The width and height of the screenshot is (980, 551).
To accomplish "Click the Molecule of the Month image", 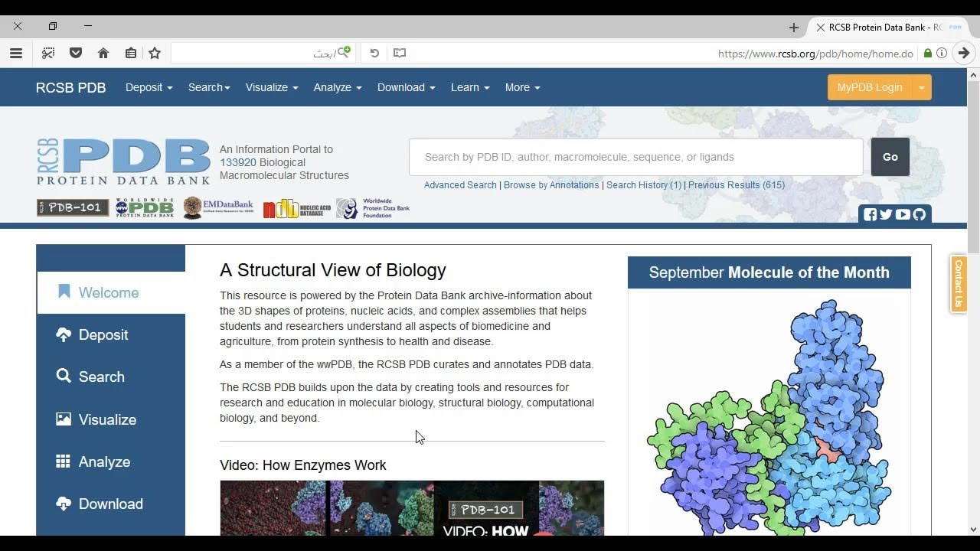I will [769, 416].
